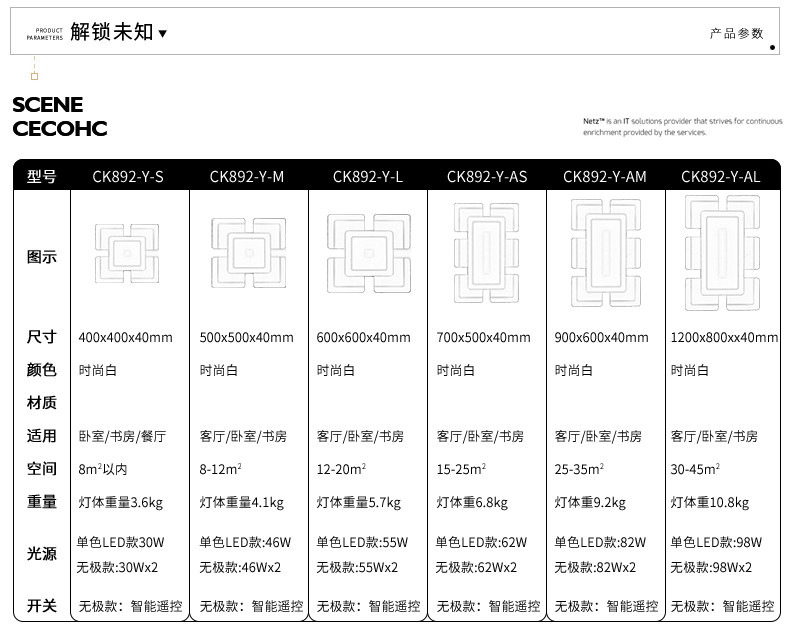Click the PRODUCT PARAMETERS small label
Screen dimensions: 790x634
[45, 34]
